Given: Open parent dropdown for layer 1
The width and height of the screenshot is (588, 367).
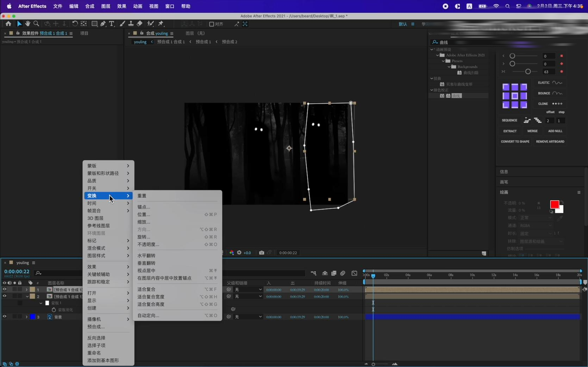Looking at the screenshot, I should click(249, 290).
